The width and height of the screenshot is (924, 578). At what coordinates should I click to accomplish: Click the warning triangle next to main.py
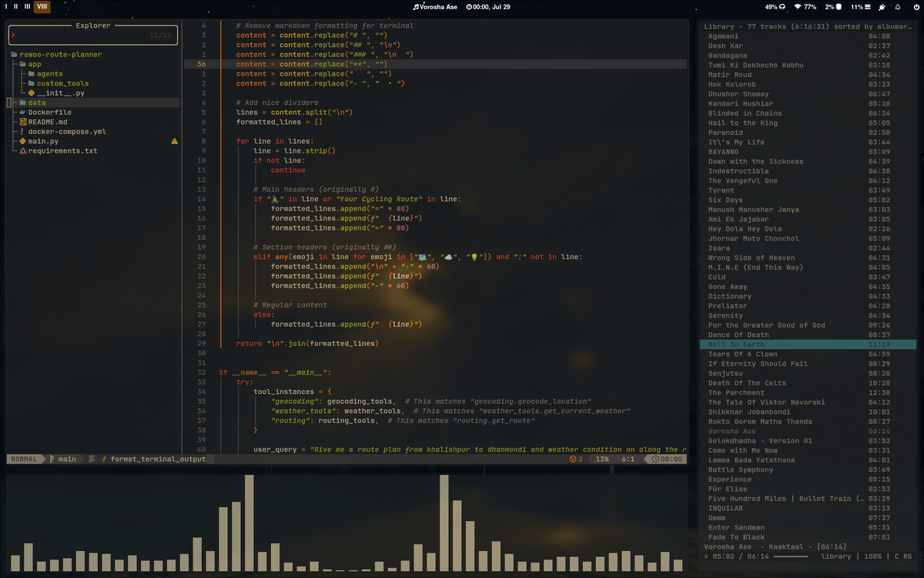174,141
